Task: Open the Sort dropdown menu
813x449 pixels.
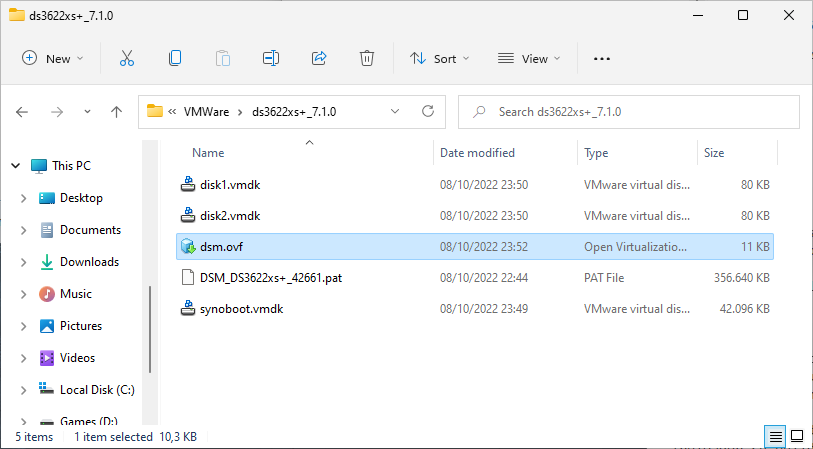Action: point(439,59)
